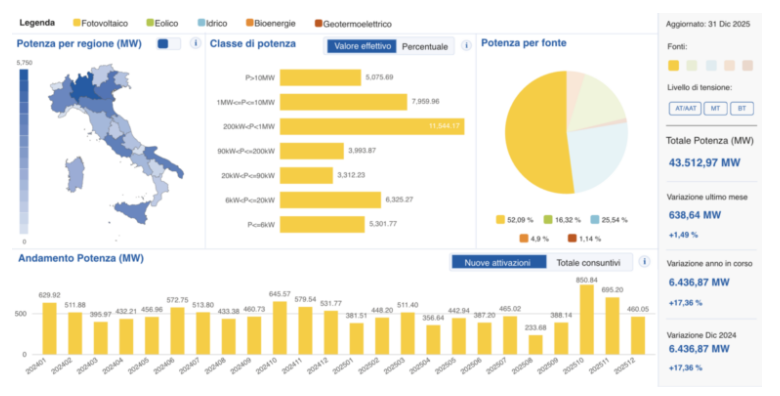Click the Variazione anno in corso label

coord(709,264)
